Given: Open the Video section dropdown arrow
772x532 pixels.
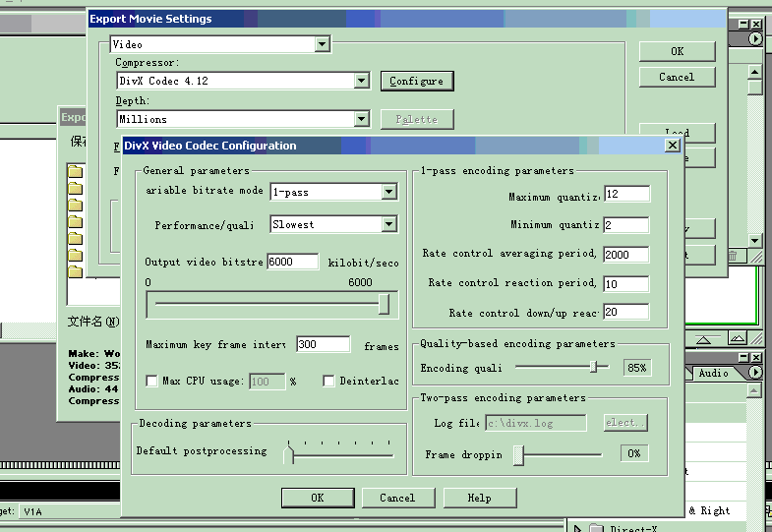Looking at the screenshot, I should tap(322, 44).
